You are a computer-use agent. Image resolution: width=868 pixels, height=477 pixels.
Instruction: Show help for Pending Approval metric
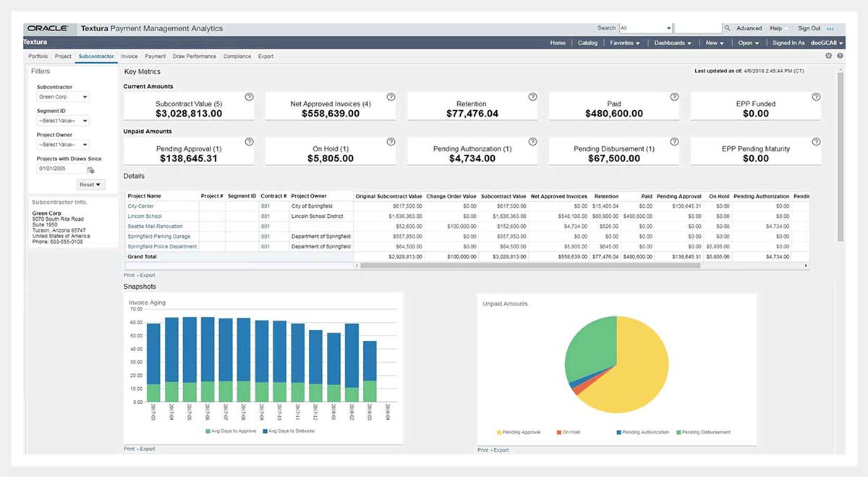click(249, 142)
